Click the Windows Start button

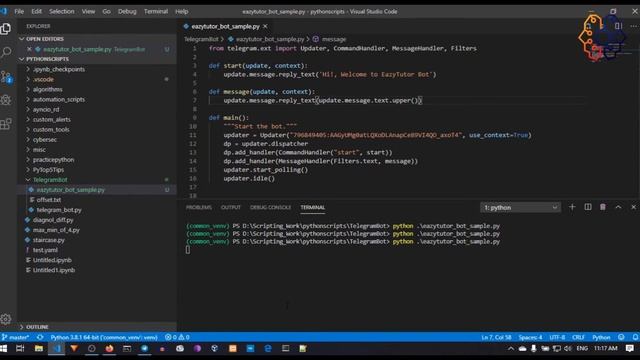4,349
